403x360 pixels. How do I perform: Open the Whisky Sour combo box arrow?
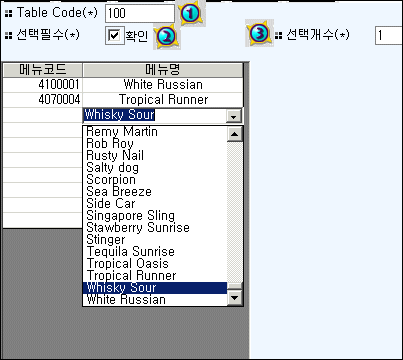click(x=233, y=116)
